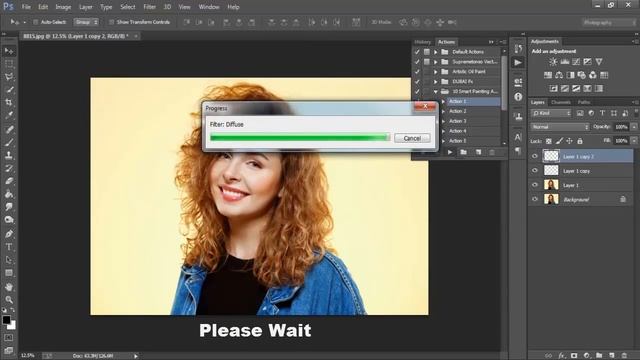640x360 pixels.
Task: Close the Progress dialog
Action: (x=425, y=106)
